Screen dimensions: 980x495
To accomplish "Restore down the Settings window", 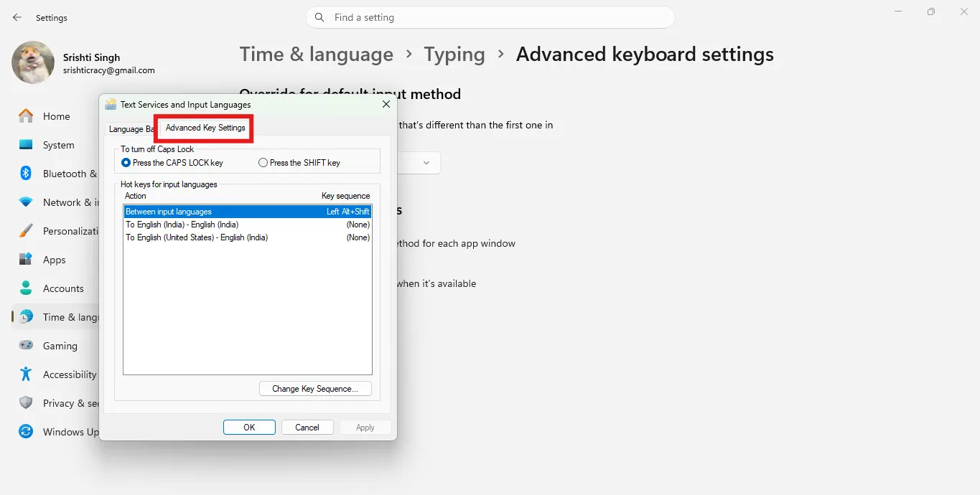I will (x=931, y=11).
